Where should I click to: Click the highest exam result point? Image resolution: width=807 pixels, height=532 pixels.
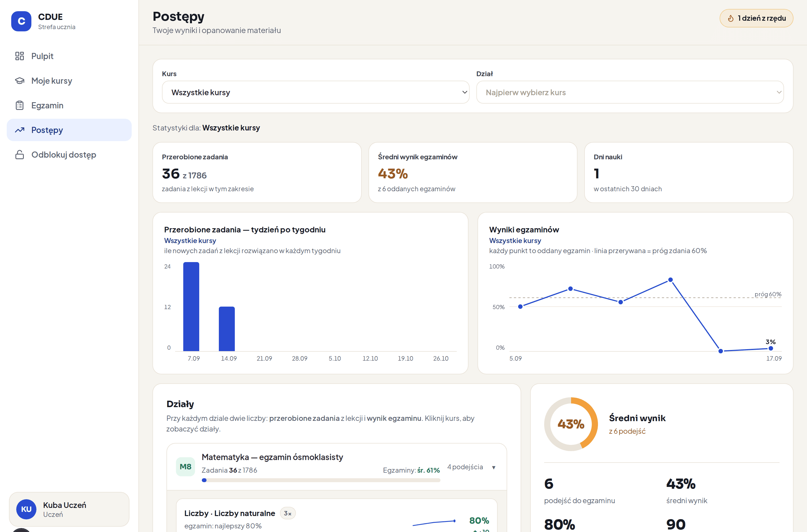tap(671, 280)
